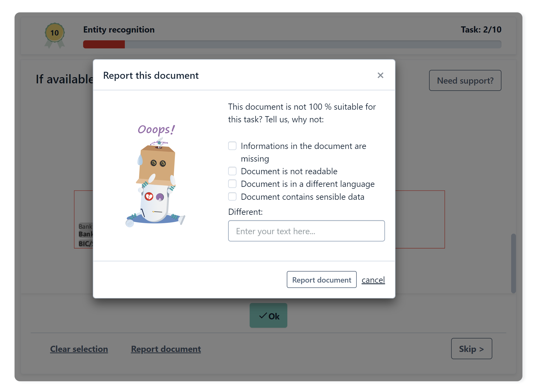Screen dimensions: 541x392
Task: Tick 'Document contains sensible data'
Action: point(232,197)
